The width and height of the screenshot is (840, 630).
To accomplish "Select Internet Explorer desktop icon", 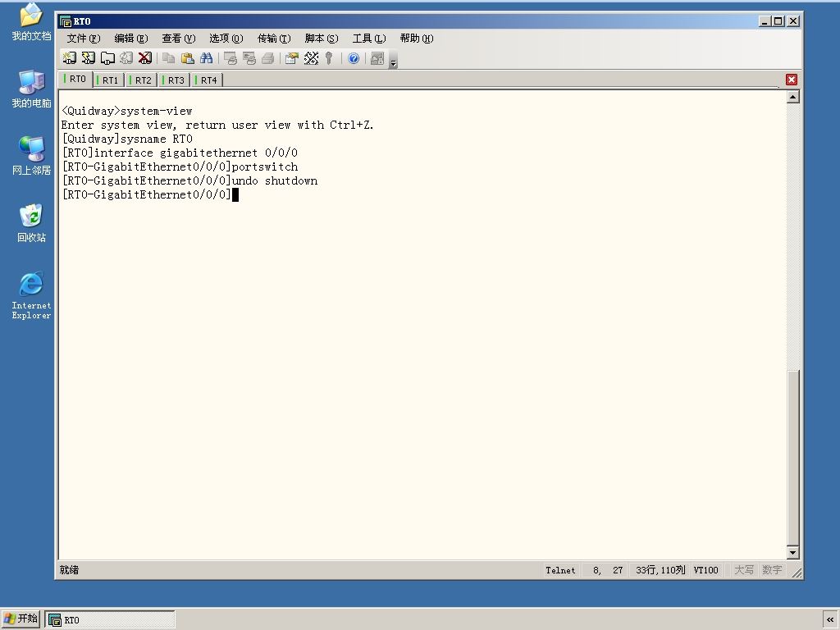I will (31, 295).
